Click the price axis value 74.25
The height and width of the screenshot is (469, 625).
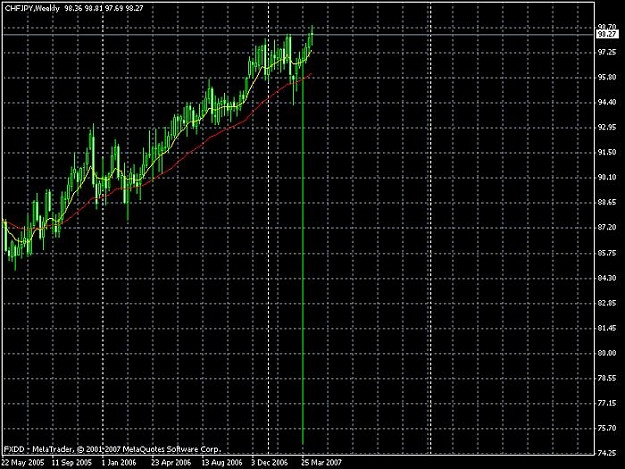607,453
